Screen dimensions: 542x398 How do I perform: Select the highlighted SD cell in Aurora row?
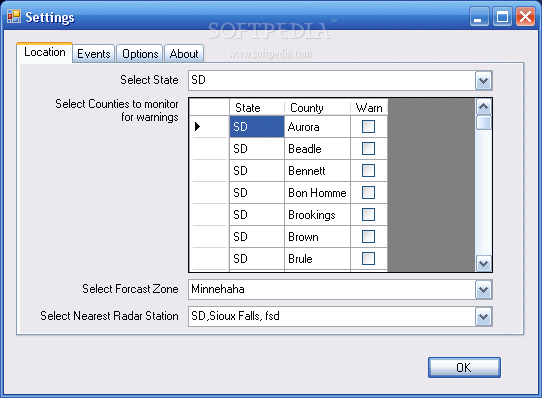(257, 127)
